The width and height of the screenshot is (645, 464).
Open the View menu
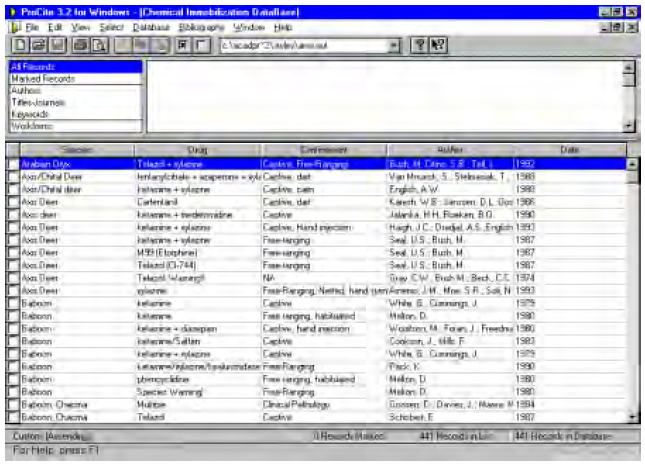[80, 28]
